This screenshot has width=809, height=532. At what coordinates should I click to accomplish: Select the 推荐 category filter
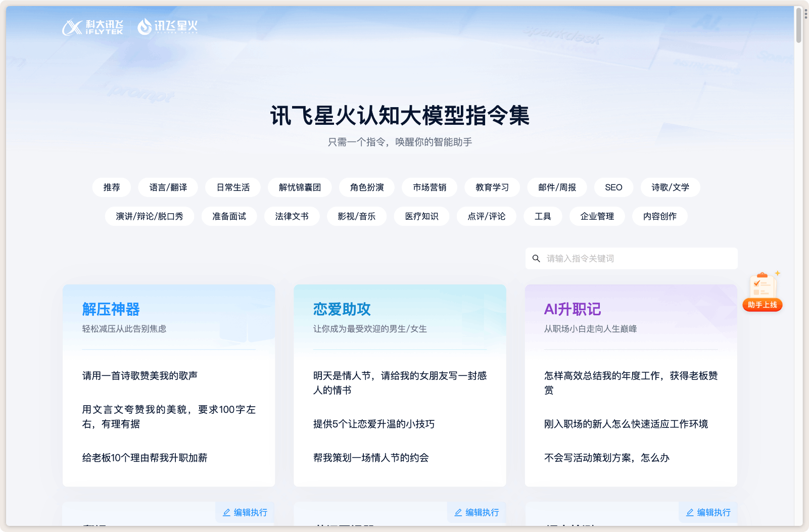(x=111, y=187)
